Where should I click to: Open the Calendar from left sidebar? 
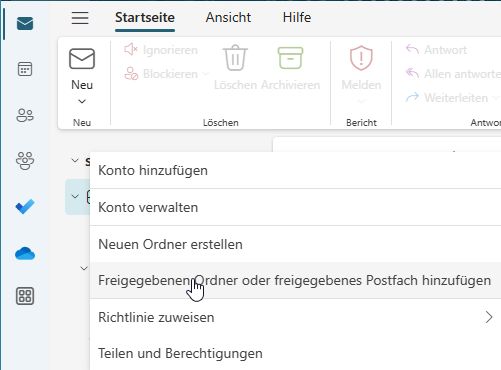[x=25, y=69]
